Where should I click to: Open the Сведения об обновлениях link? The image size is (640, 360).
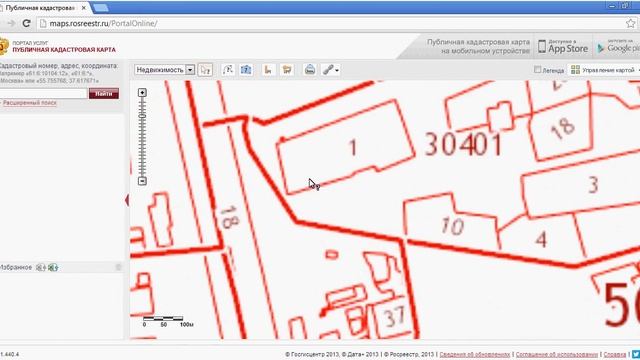click(475, 354)
